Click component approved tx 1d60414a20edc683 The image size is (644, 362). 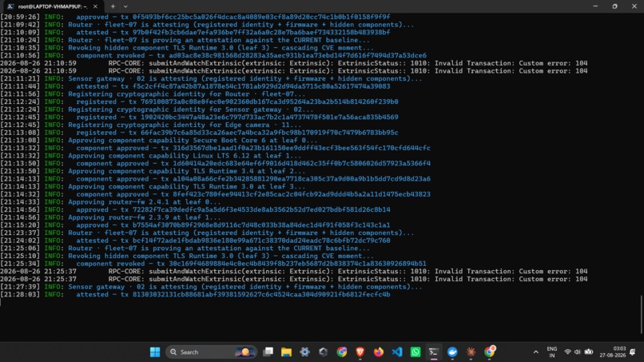301,164
